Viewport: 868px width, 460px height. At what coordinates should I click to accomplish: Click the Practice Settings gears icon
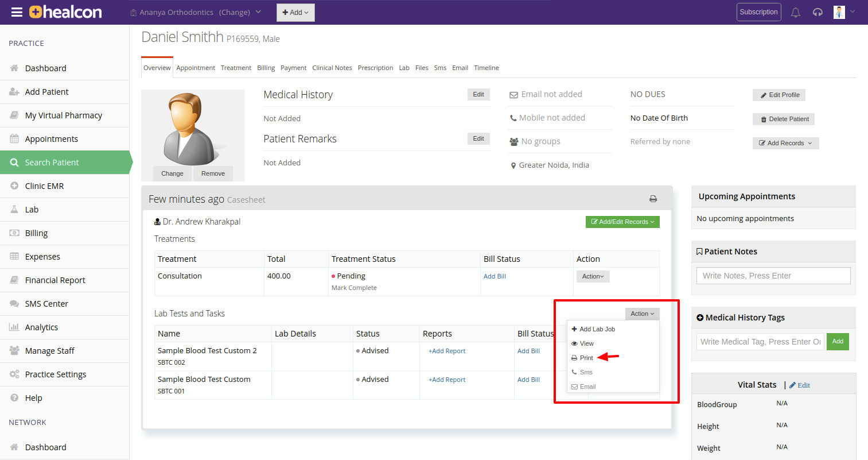coord(14,374)
